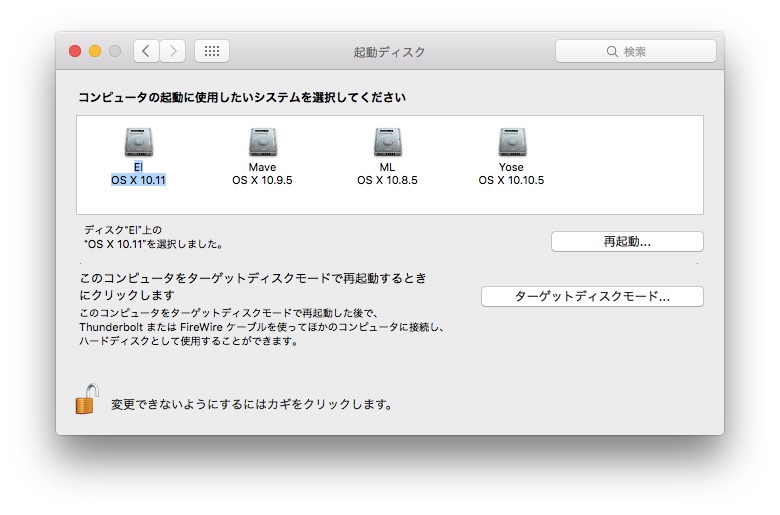
Task: Click the ターゲットディスクモード... button
Action: point(592,297)
